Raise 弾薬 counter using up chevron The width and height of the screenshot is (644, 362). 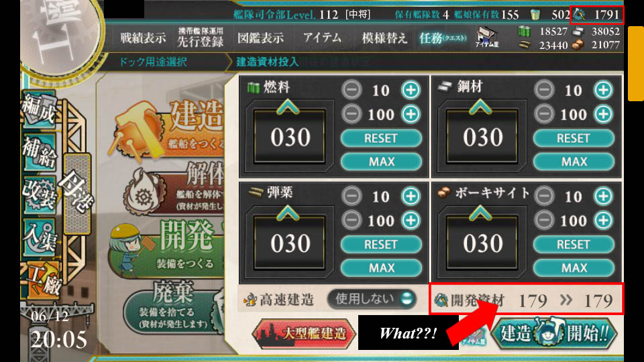tap(288, 213)
